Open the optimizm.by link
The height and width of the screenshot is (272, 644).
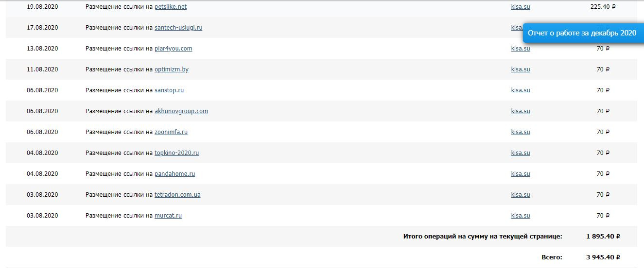pos(172,69)
